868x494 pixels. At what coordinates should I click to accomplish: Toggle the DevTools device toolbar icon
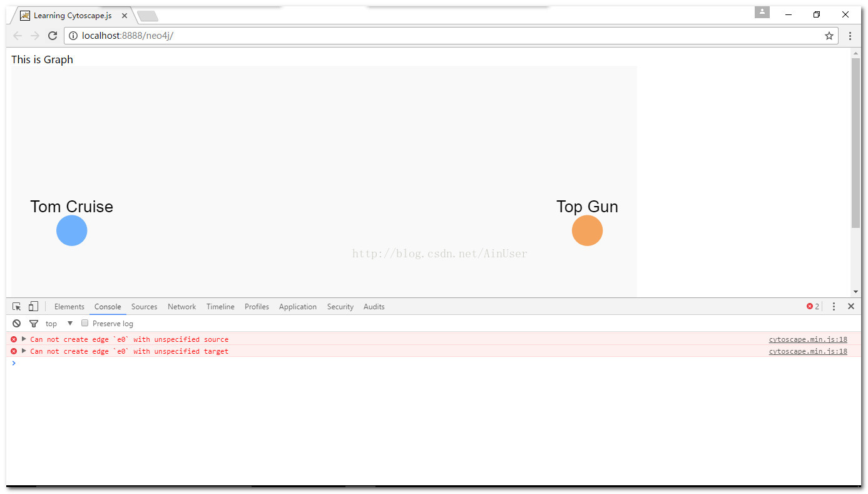(x=33, y=306)
